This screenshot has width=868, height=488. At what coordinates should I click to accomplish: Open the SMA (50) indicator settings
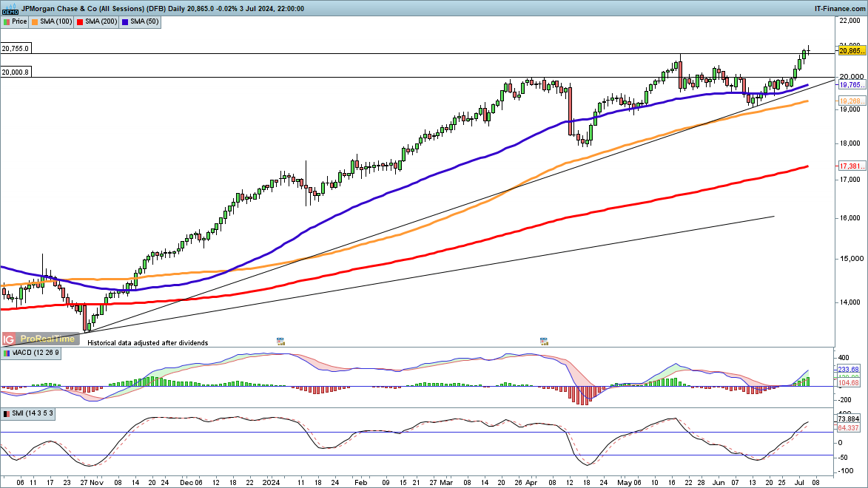[x=142, y=21]
